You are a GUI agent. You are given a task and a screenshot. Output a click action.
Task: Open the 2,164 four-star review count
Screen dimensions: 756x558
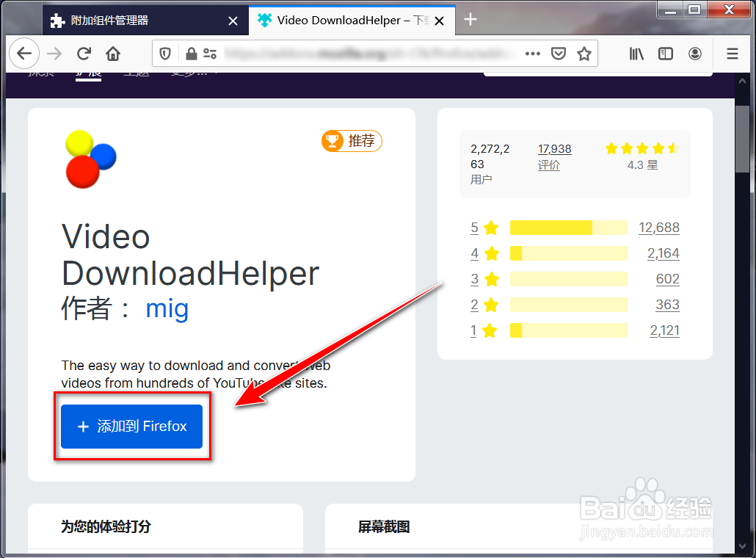[x=664, y=253]
